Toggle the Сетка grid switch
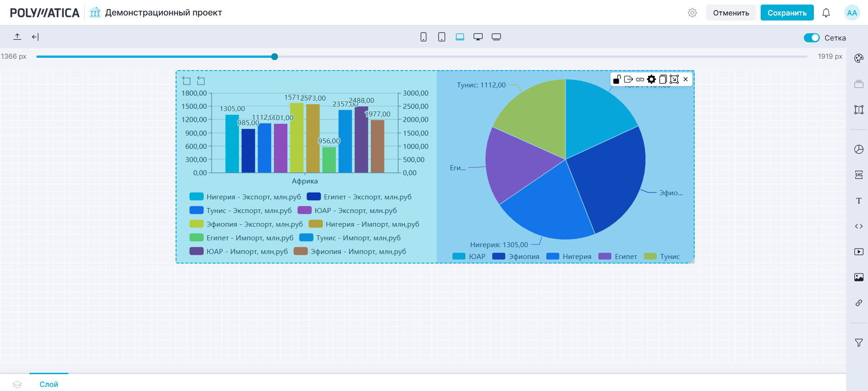 tap(811, 38)
